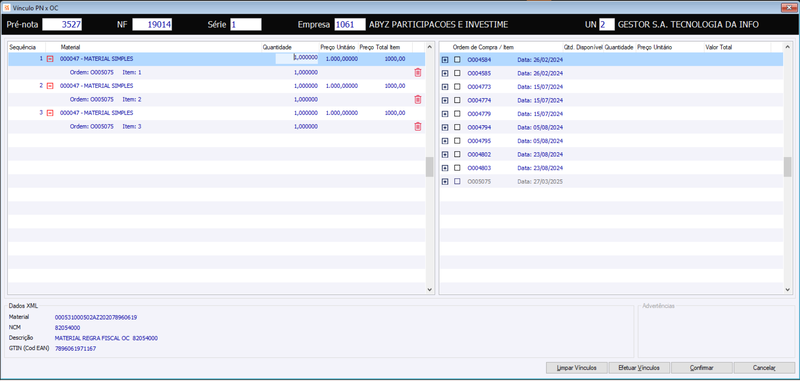This screenshot has height=381, width=800.
Task: Check the box for order O004795
Action: [457, 141]
